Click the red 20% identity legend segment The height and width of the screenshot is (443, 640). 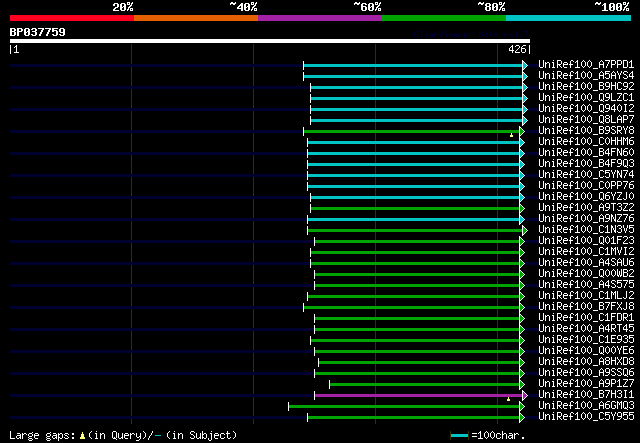[x=72, y=18]
